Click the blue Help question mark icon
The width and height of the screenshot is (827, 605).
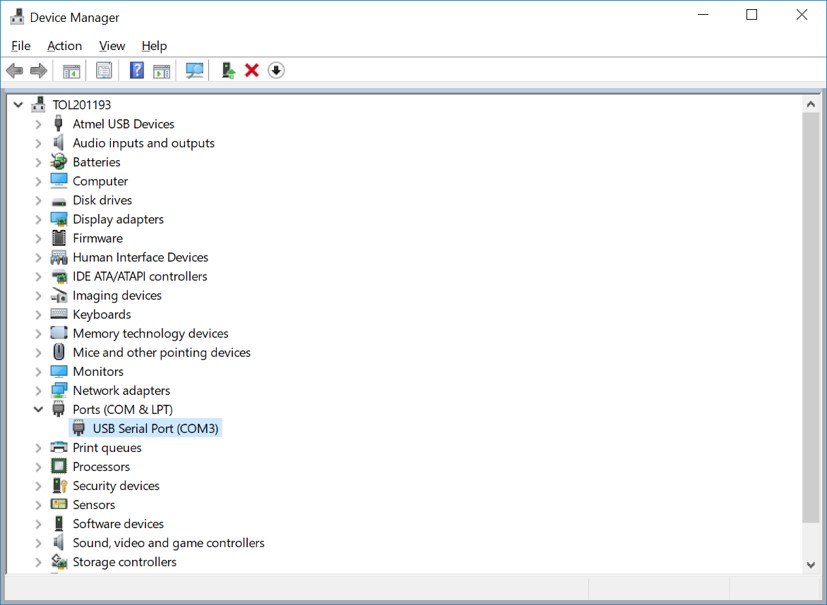pos(137,70)
